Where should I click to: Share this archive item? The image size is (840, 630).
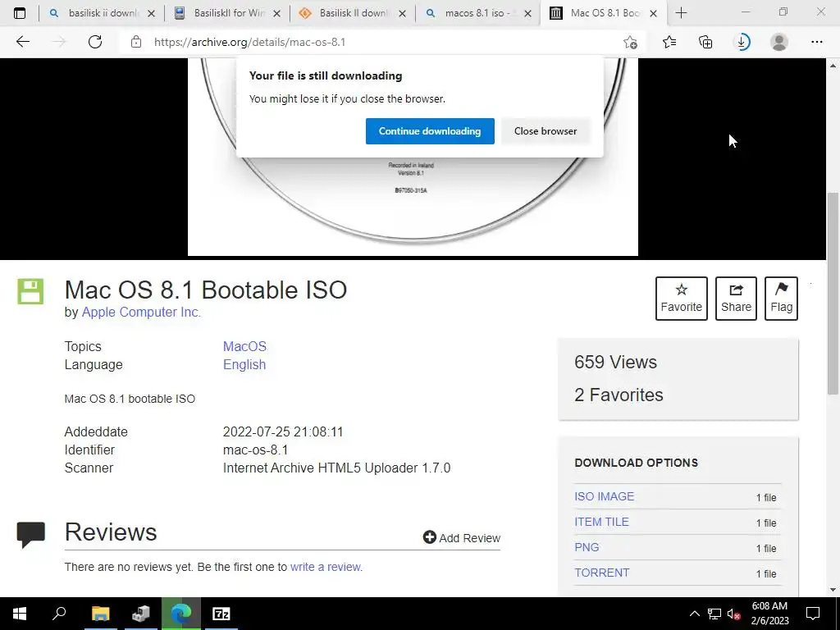tap(736, 299)
